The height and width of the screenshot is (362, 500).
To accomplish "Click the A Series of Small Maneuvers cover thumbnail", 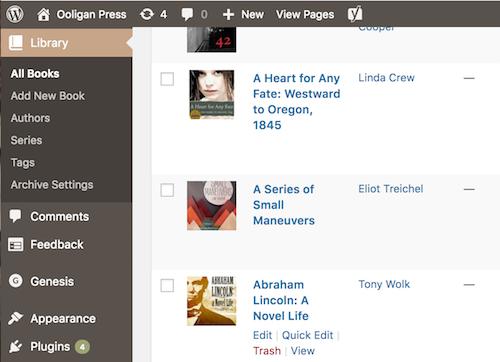I will (212, 206).
